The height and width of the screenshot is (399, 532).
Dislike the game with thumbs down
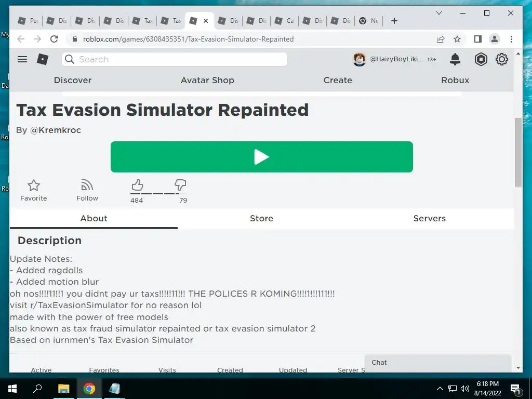click(x=180, y=185)
